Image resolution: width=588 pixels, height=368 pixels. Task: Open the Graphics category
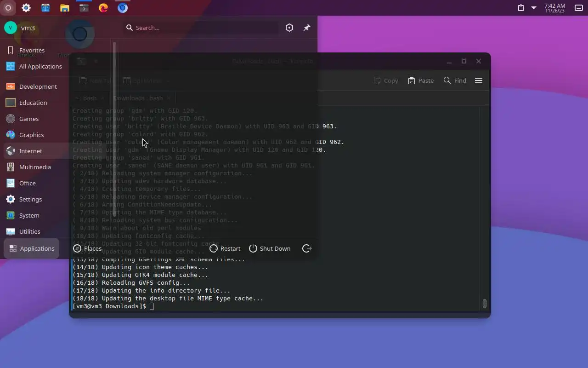pos(56,135)
